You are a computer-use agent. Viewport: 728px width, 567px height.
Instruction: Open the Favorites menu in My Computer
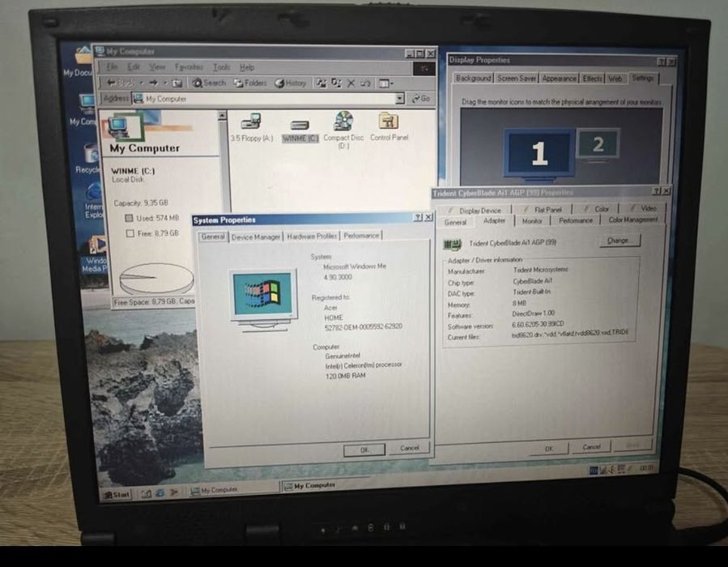(189, 67)
